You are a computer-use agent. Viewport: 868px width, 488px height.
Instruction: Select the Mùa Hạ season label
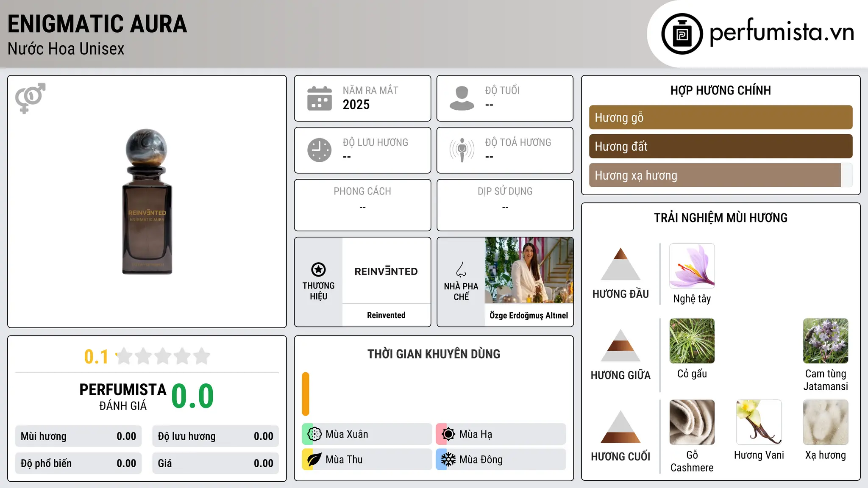click(x=476, y=434)
